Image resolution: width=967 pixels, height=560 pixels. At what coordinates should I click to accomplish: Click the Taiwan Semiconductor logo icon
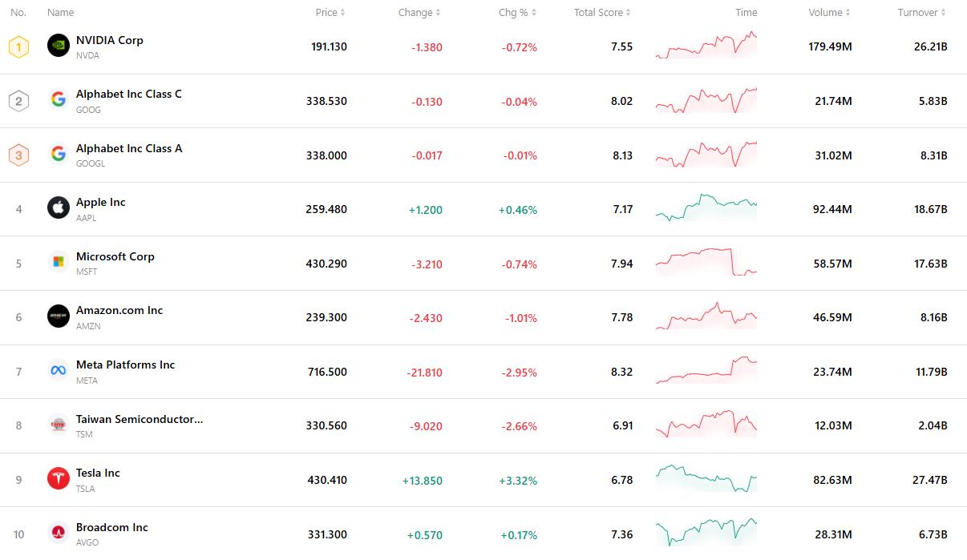pos(59,425)
